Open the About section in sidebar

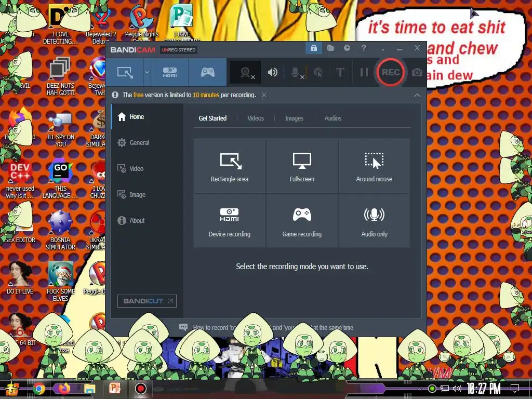click(147, 220)
